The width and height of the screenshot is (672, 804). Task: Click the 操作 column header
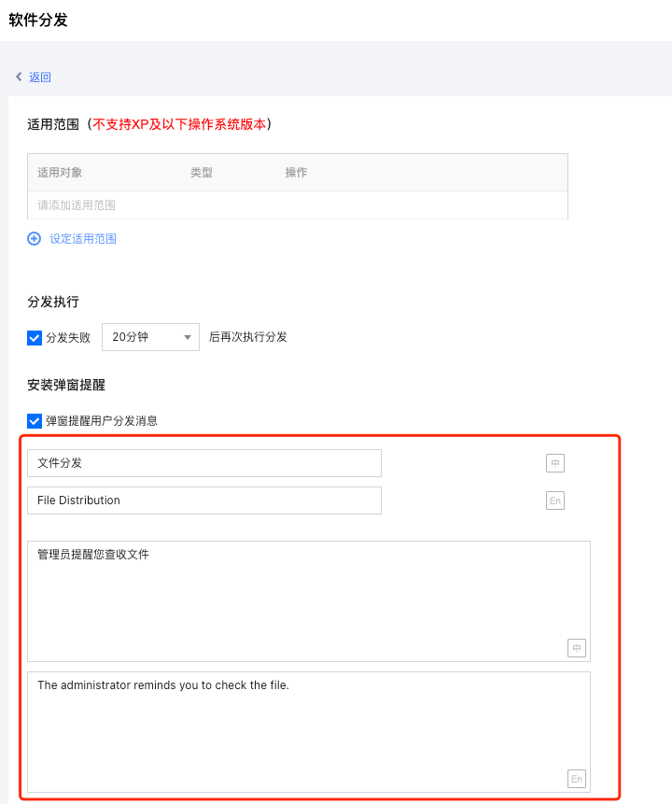click(x=296, y=172)
